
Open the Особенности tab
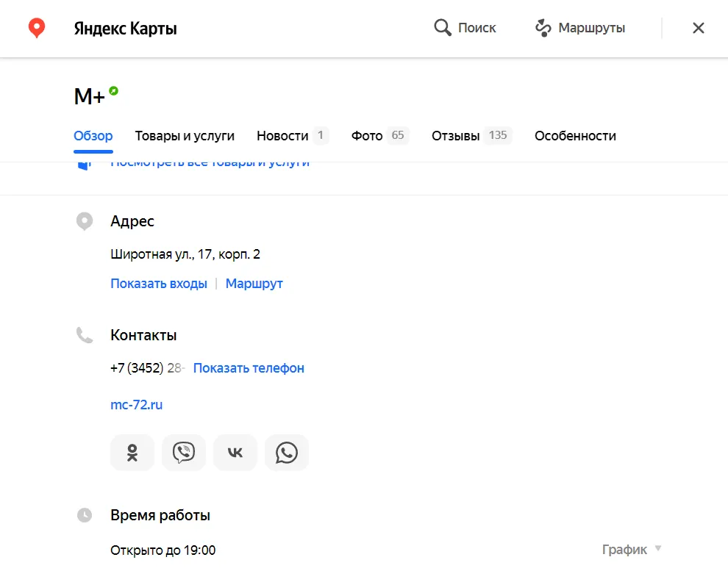(x=575, y=136)
